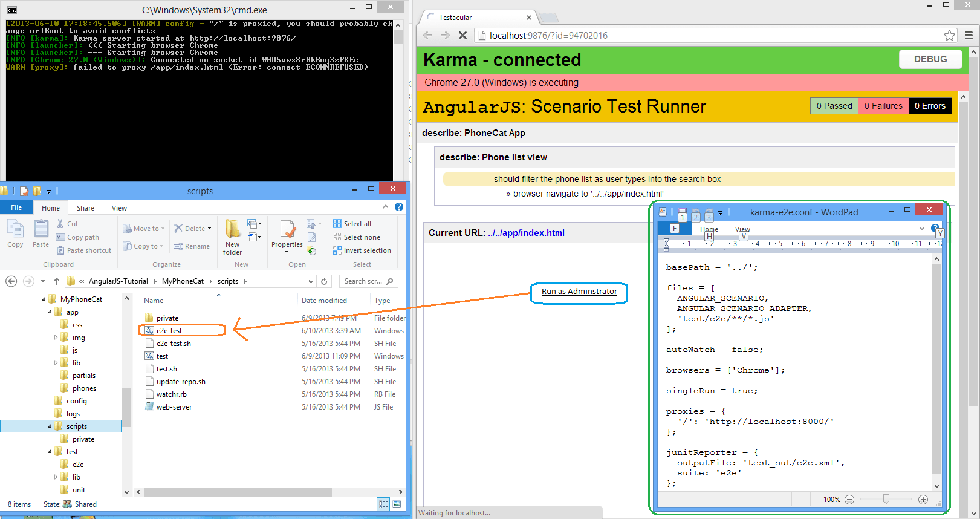This screenshot has height=519, width=980.
Task: Click Copy path in Clipboard group
Action: point(77,237)
